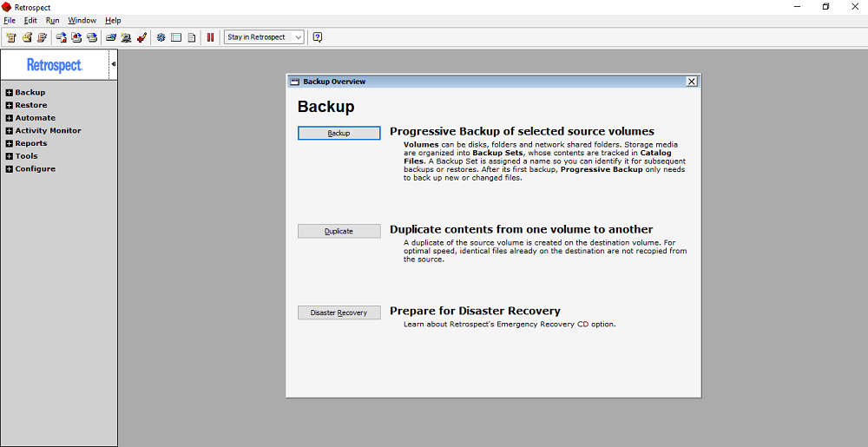The width and height of the screenshot is (868, 447).
Task: Expand the Reports node plus sign
Action: tap(9, 143)
